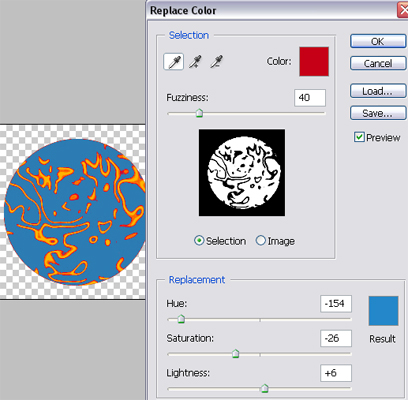This screenshot has height=400, width=408.
Task: Select the Eyedropper tool
Action: click(173, 62)
